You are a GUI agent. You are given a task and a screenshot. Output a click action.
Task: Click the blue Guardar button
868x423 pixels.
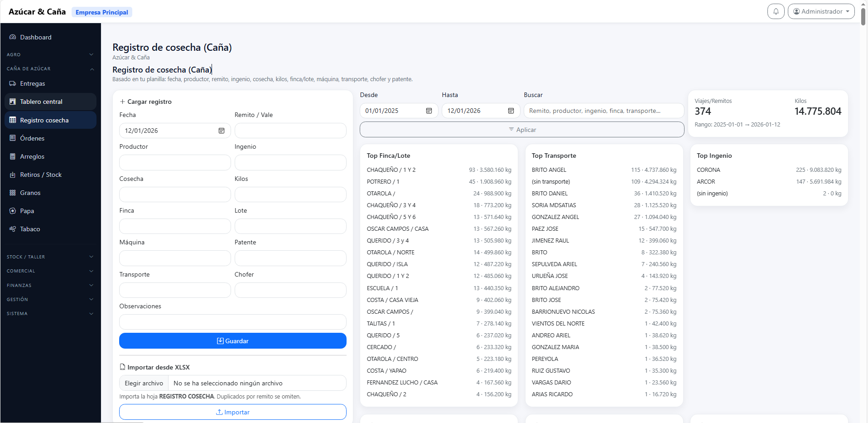pyautogui.click(x=232, y=341)
